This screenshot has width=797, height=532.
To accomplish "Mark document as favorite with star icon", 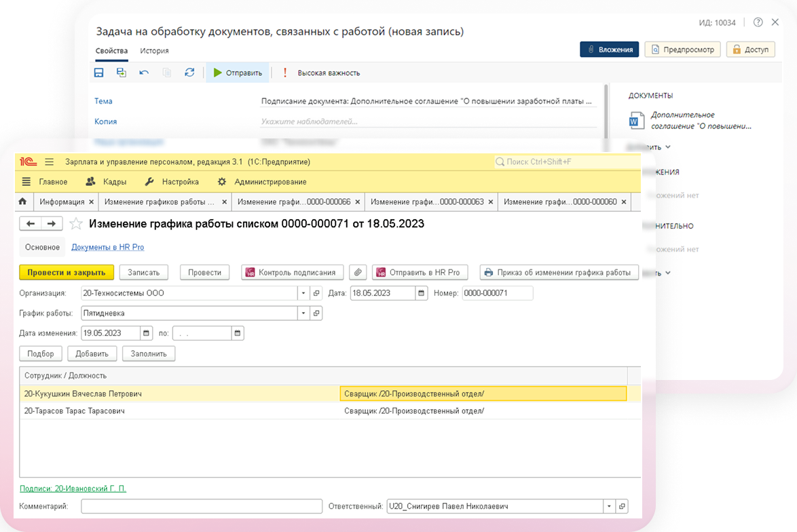I will [76, 224].
